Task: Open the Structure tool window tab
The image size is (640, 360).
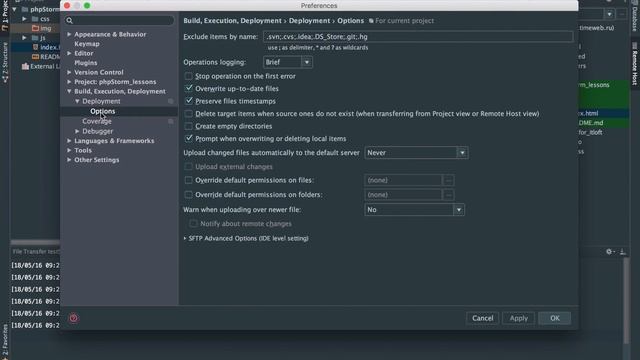Action: [5, 62]
